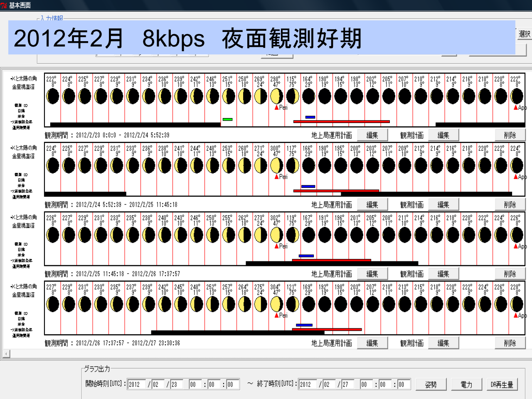The width and height of the screenshot is (532, 399).
Task: Click dark moon icon under 166° in 2/24 row
Action: 308,166
